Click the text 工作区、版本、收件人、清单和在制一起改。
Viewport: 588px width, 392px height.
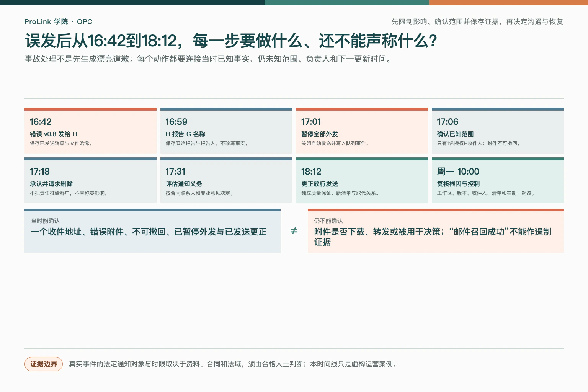click(x=487, y=193)
